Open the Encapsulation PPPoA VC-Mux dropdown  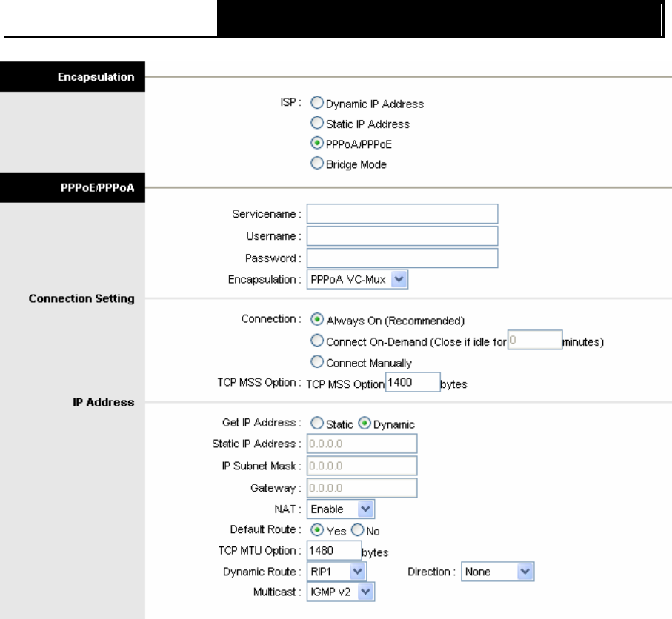point(357,279)
